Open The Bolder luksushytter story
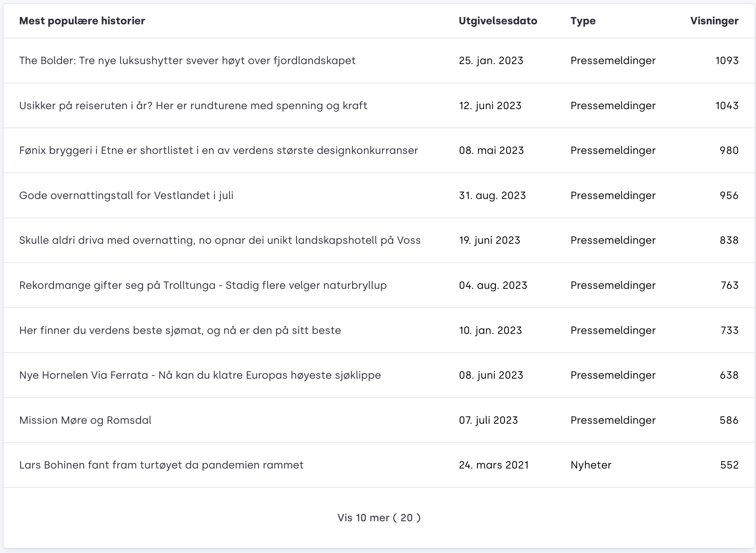 click(x=187, y=60)
